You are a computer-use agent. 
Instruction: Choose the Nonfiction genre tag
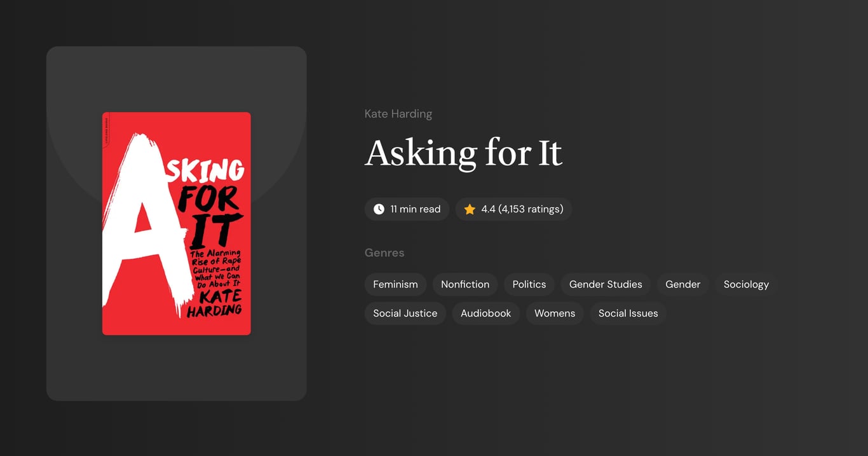(x=465, y=284)
